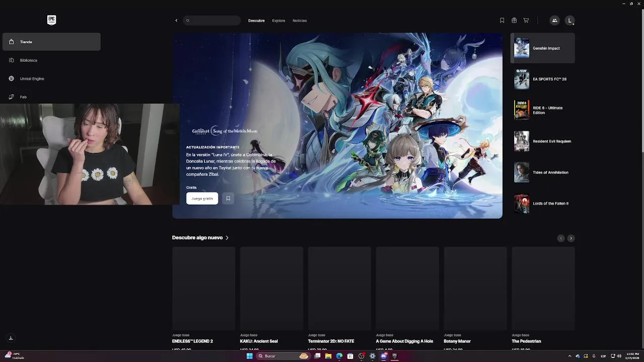This screenshot has width=644, height=362.
Task: Open the gift rewards icon
Action: tap(514, 21)
